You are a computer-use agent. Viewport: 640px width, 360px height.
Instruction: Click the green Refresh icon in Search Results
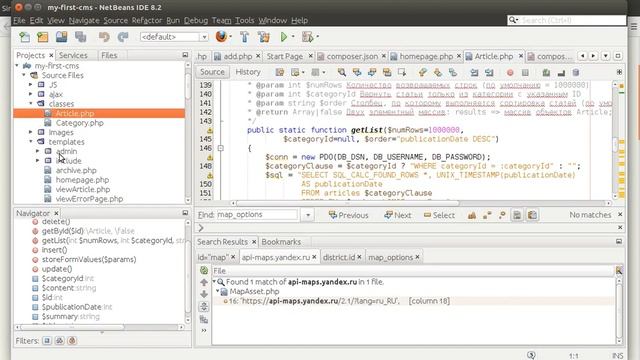click(204, 270)
